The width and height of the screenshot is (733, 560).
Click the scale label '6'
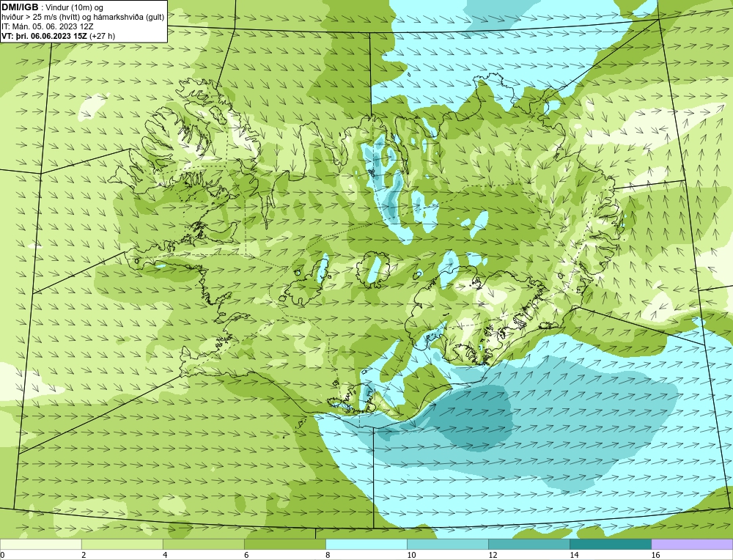click(x=246, y=555)
